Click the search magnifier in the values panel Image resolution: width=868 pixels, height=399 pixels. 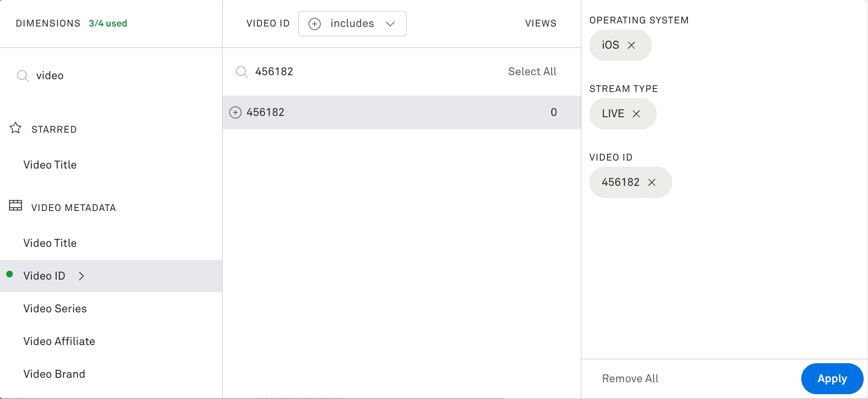(242, 72)
